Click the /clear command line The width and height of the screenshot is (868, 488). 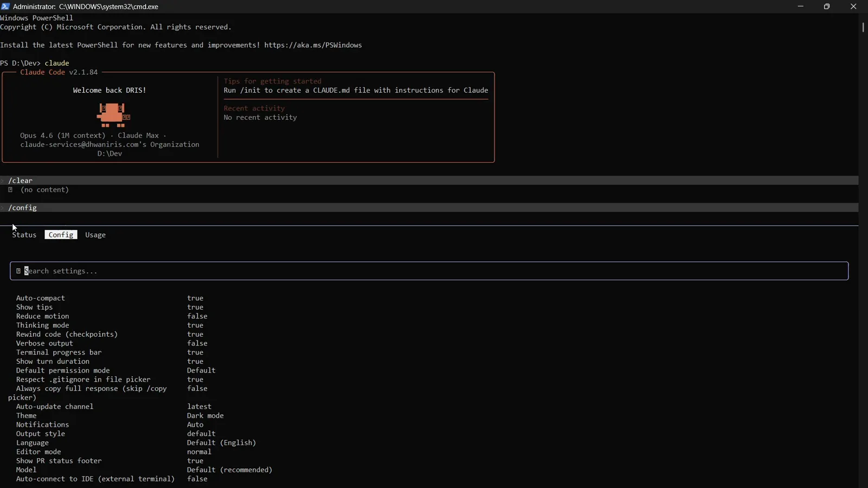point(429,181)
